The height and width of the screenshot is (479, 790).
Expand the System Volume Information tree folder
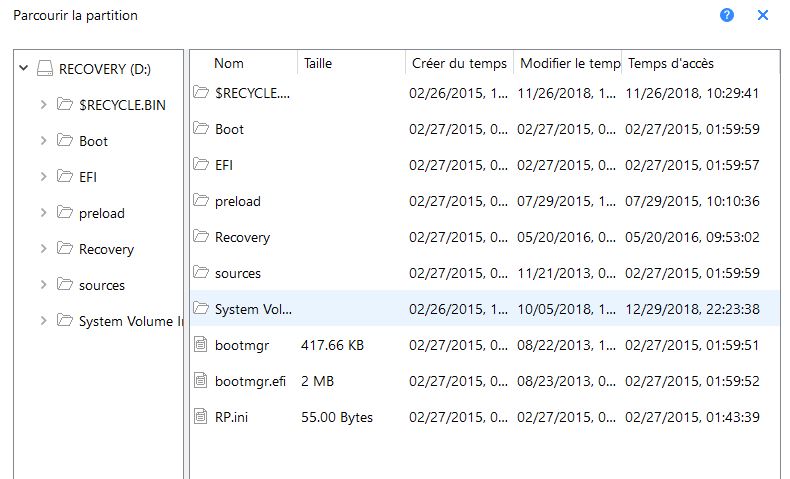pyautogui.click(x=43, y=320)
